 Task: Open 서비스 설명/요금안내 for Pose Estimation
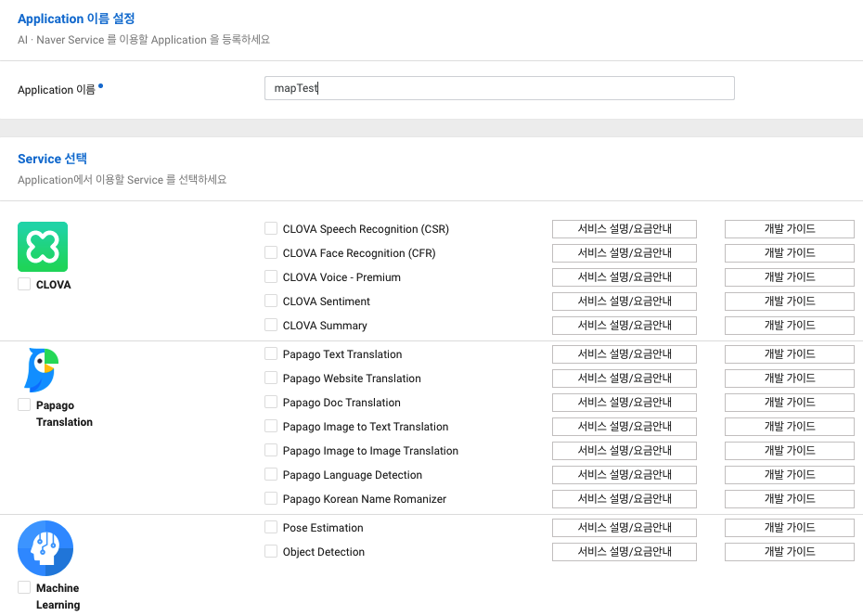(x=625, y=528)
